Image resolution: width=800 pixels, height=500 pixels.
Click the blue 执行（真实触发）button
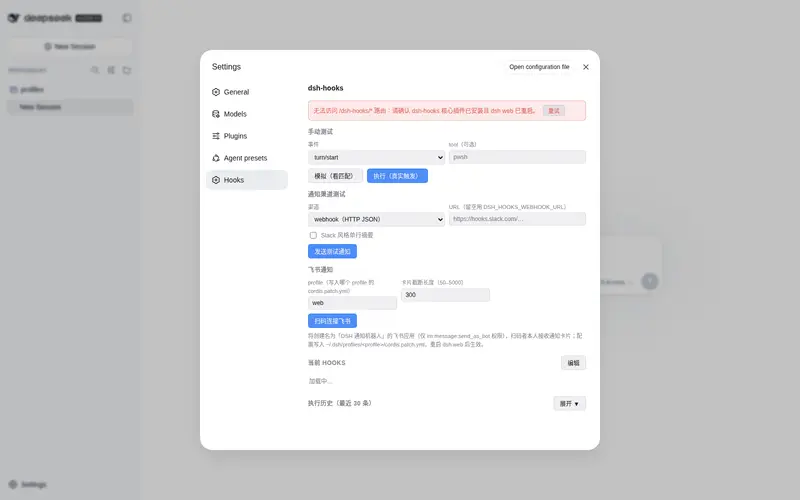(397, 176)
